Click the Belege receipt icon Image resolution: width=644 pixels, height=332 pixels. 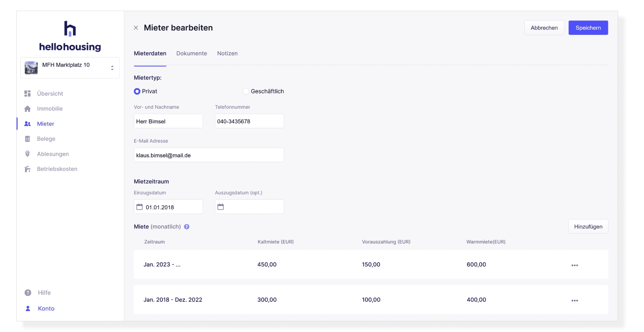tap(28, 139)
